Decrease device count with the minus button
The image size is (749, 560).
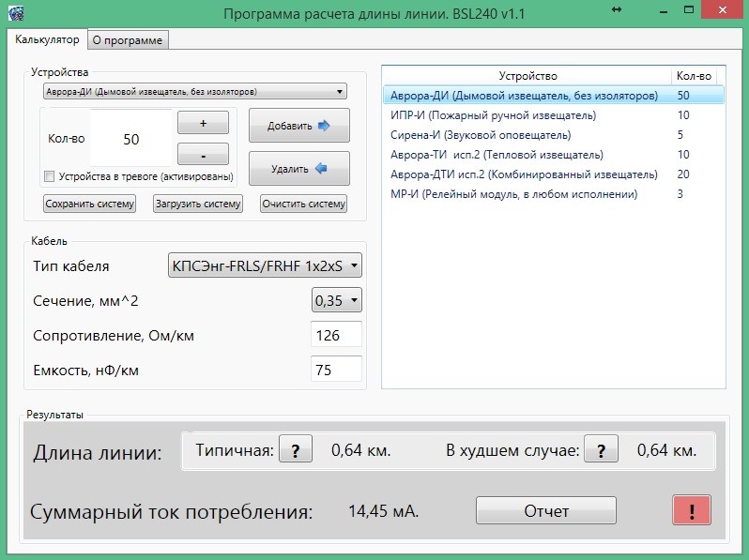click(x=203, y=156)
